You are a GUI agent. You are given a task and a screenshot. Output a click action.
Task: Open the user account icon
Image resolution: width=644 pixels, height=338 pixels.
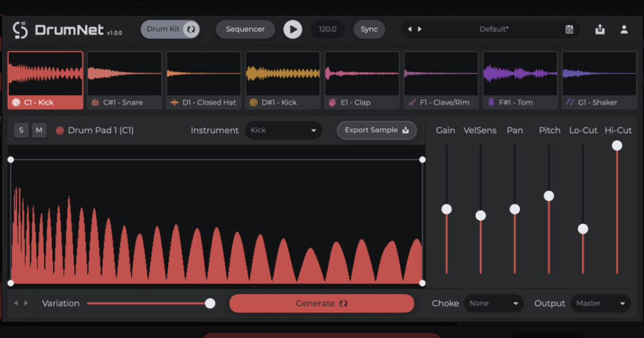point(624,30)
